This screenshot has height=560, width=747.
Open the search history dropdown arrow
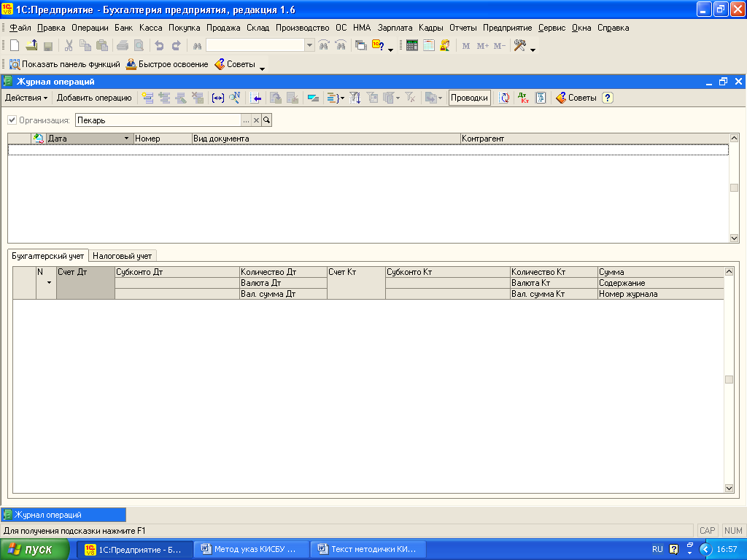(309, 45)
